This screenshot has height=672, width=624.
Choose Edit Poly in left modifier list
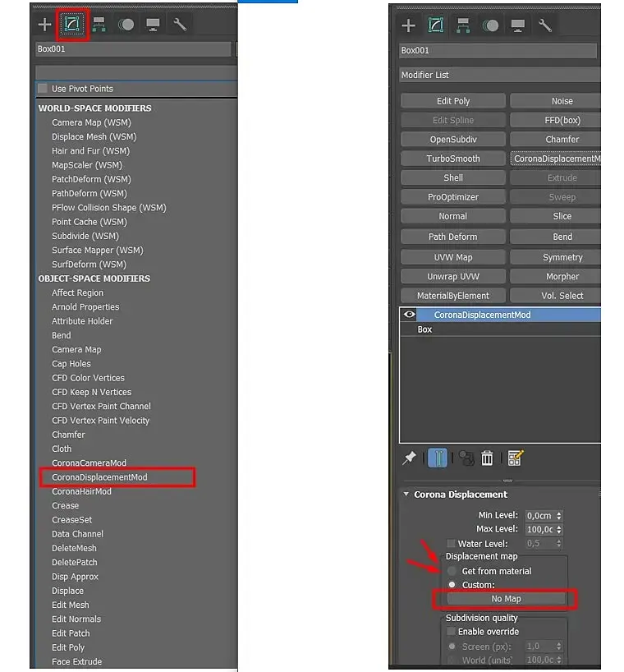tap(68, 647)
